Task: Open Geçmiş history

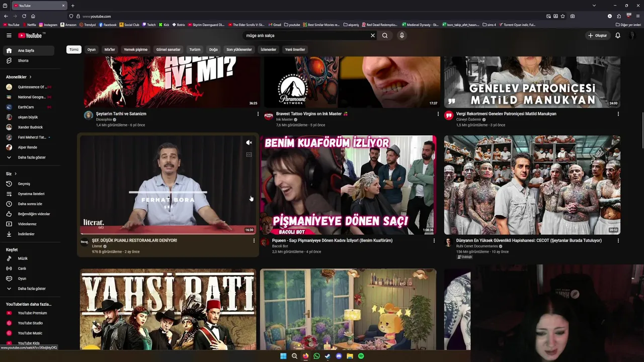Action: (x=28, y=184)
